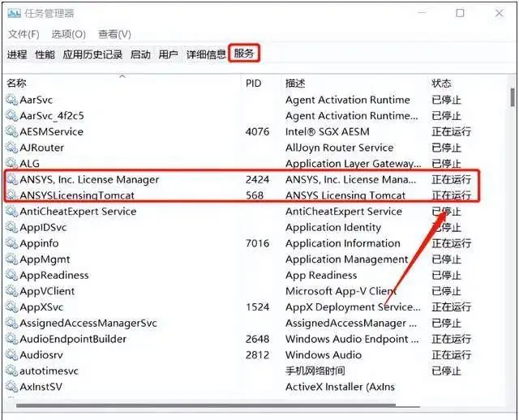Click the AssignedAccessManagerSvc gear icon
Viewport: 519px width, 420px height.
tap(11, 323)
